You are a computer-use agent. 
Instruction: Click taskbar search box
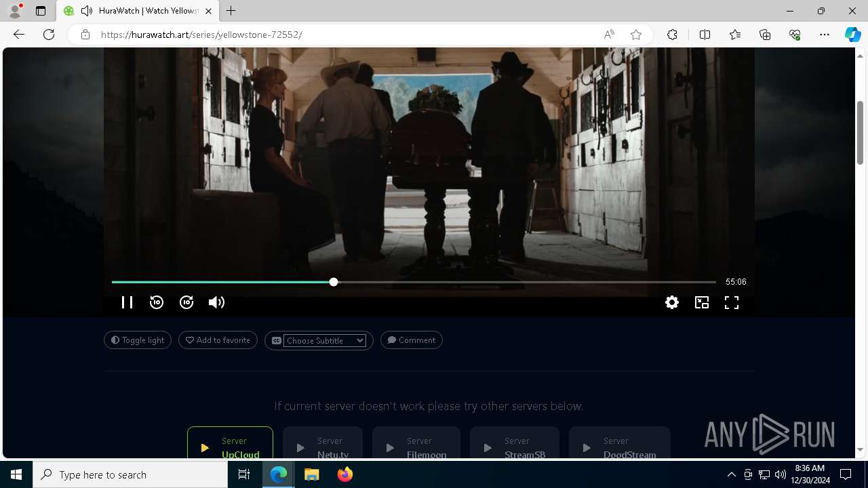[130, 474]
